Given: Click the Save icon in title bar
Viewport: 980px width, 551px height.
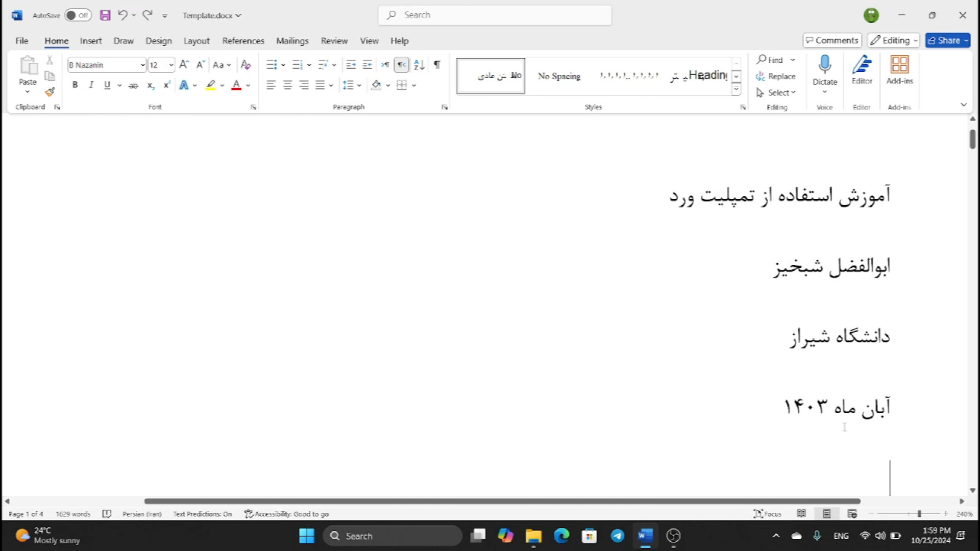Looking at the screenshot, I should 105,15.
